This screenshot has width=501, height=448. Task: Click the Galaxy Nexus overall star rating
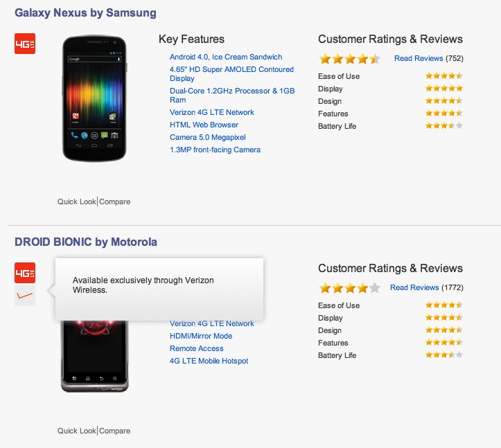point(349,59)
